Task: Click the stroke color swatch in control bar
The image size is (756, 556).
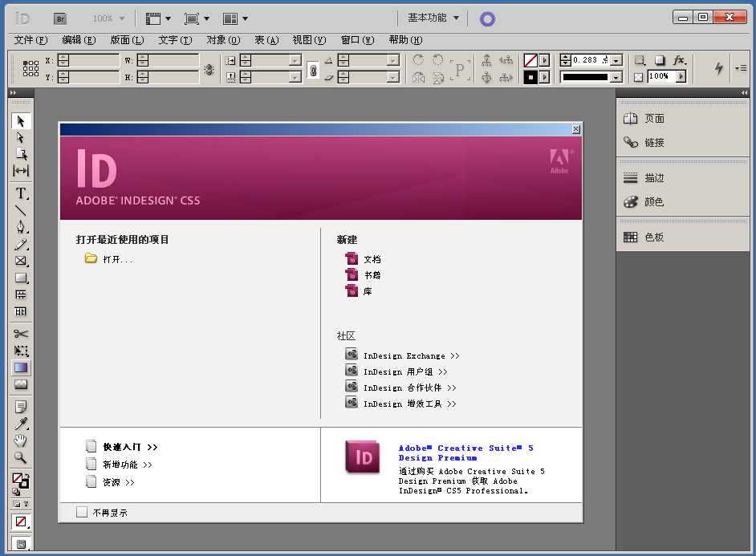Action: (530, 77)
